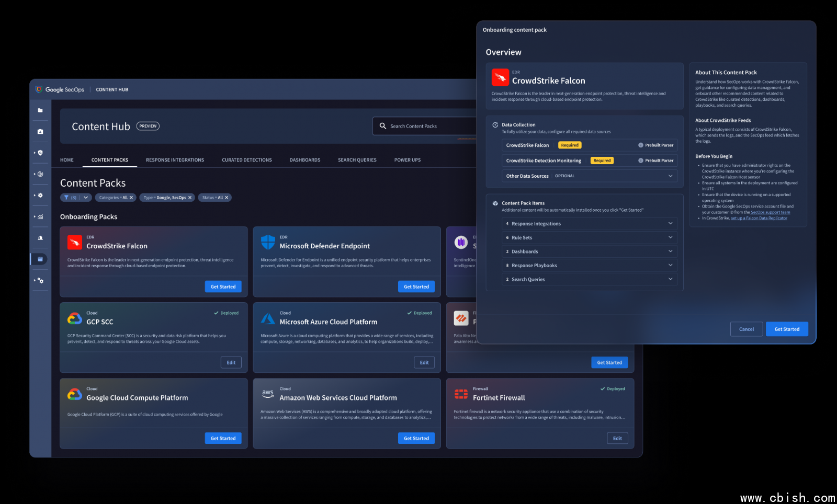Click Get Started on Microsoft Defender Endpoint
The height and width of the screenshot is (504, 837).
416,287
